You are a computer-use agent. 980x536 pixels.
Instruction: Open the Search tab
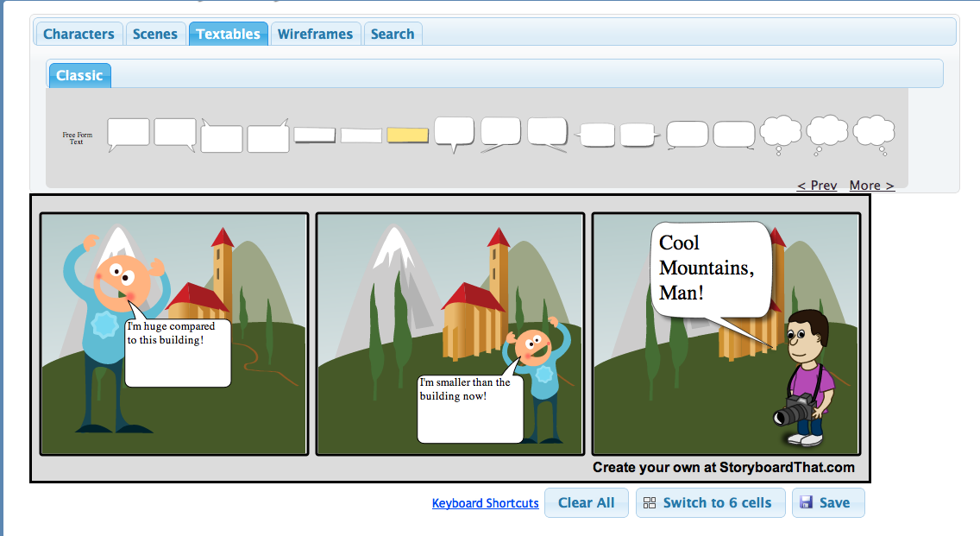point(393,33)
